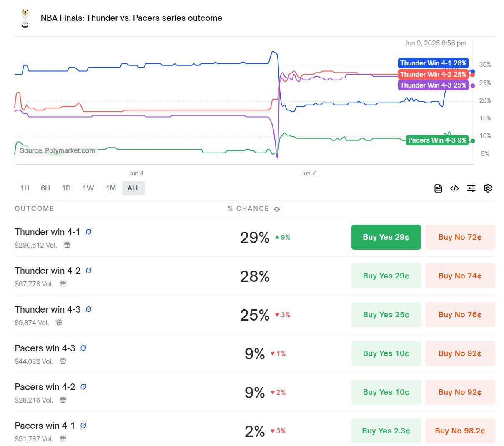504x446 pixels.
Task: Buy Yes at 25¢ for Thunder win 4-3
Action: [386, 315]
